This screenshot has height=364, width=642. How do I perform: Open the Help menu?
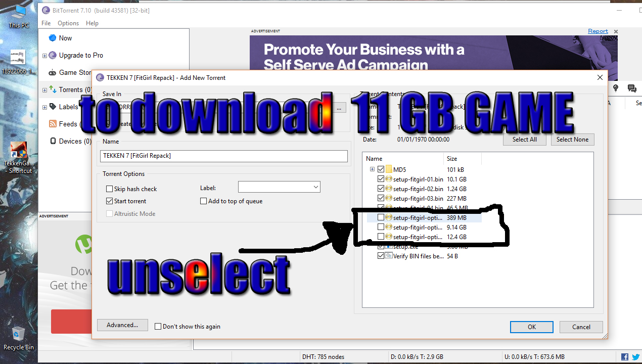point(92,23)
